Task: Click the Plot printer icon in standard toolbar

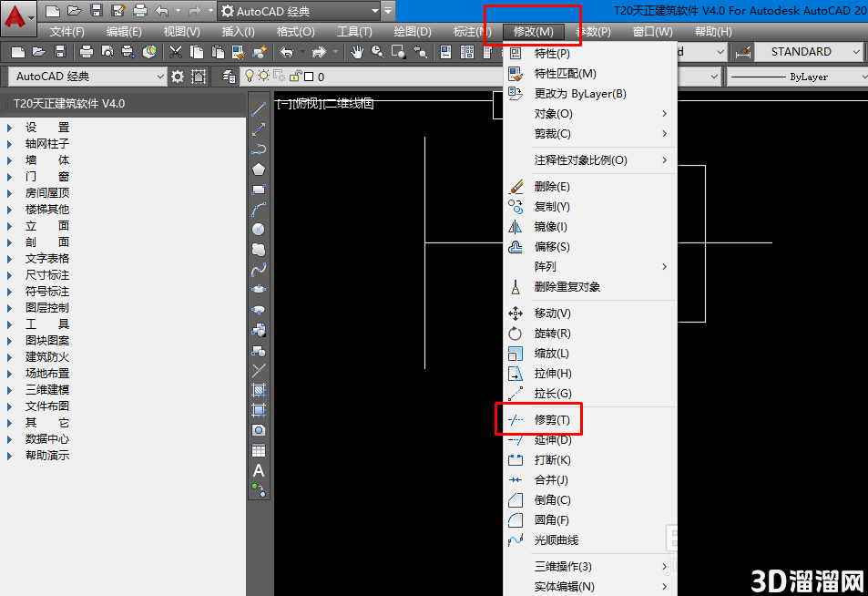Action: tap(87, 52)
